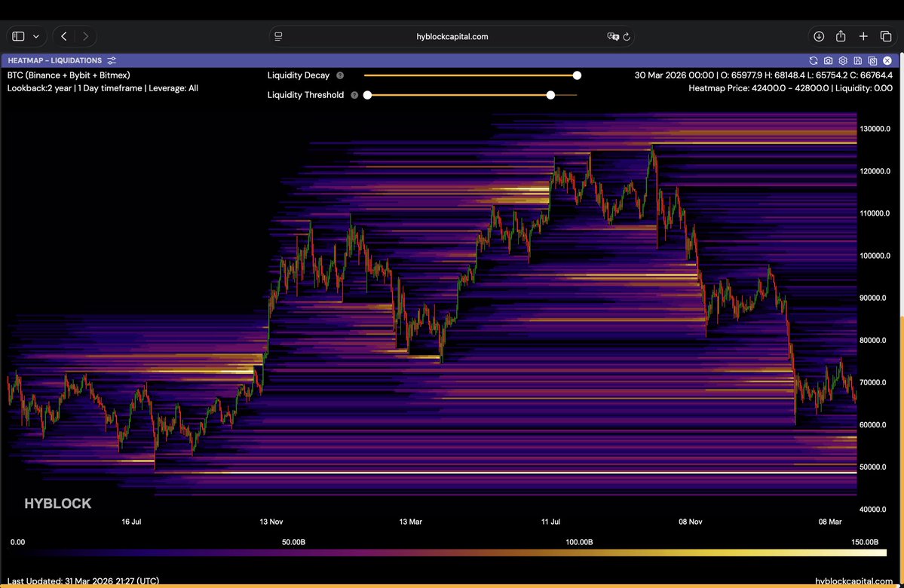Click the 60000.0 price axis label
This screenshot has height=588, width=904.
coord(873,425)
